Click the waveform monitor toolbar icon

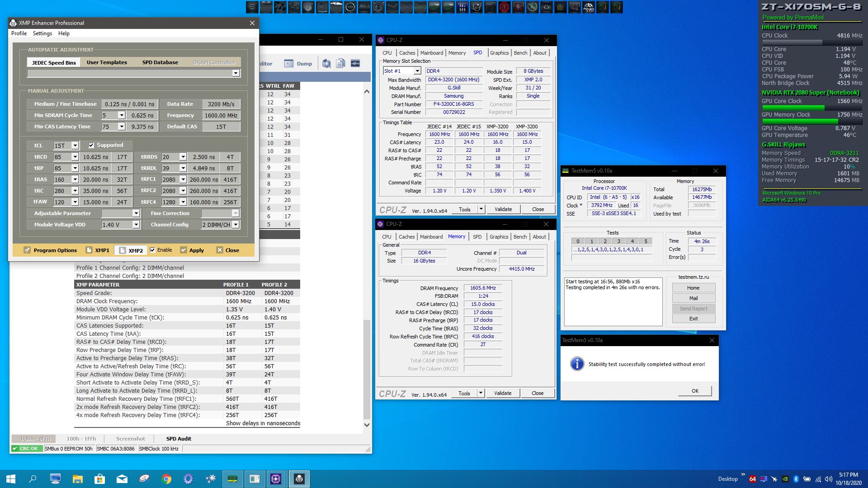355,64
